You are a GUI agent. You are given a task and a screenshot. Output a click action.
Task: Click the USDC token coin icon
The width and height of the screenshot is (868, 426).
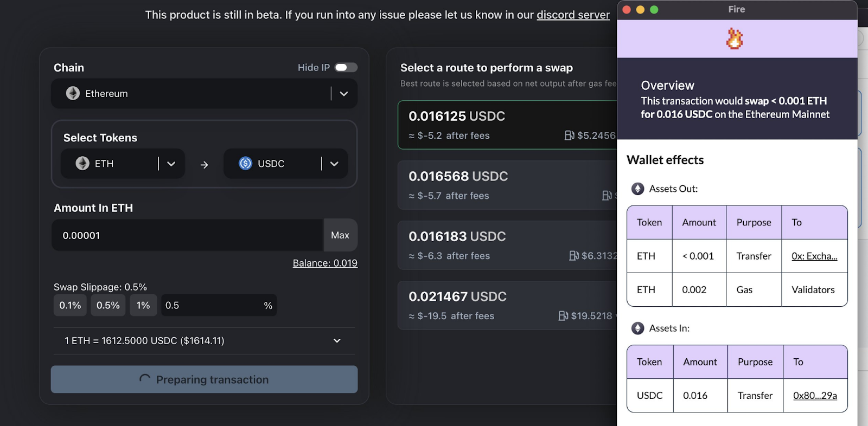click(245, 163)
